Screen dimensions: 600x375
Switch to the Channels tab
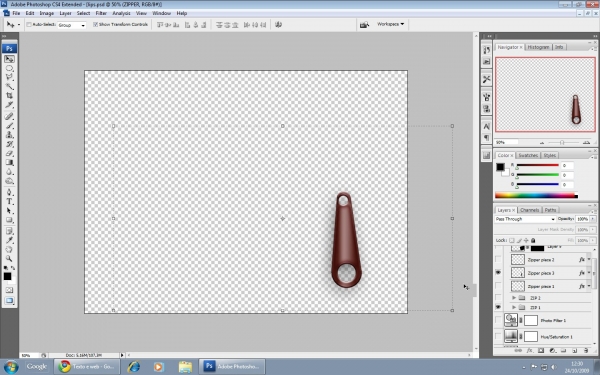(x=530, y=210)
